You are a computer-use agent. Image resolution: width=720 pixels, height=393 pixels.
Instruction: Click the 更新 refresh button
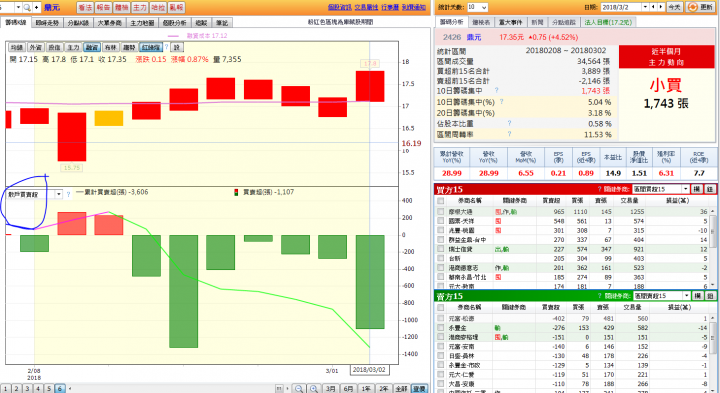point(700,7)
